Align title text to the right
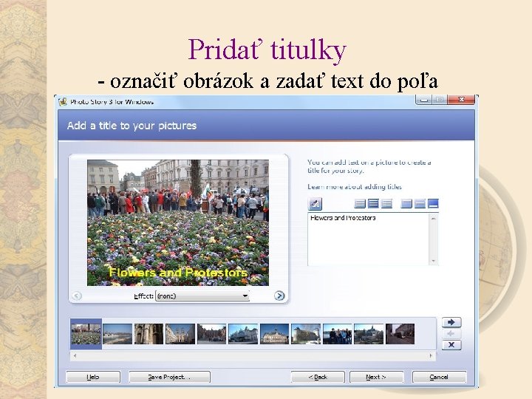 pyautogui.click(x=386, y=204)
